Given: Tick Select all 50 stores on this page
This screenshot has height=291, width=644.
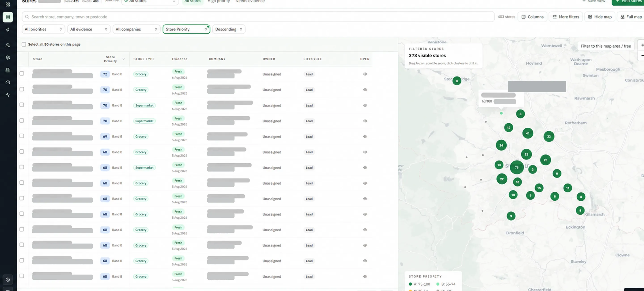Looking at the screenshot, I should [x=24, y=44].
